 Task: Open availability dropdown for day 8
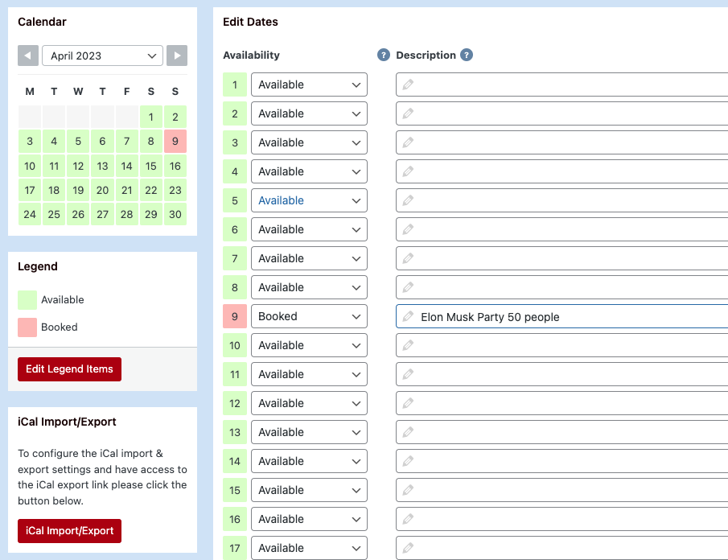click(309, 287)
